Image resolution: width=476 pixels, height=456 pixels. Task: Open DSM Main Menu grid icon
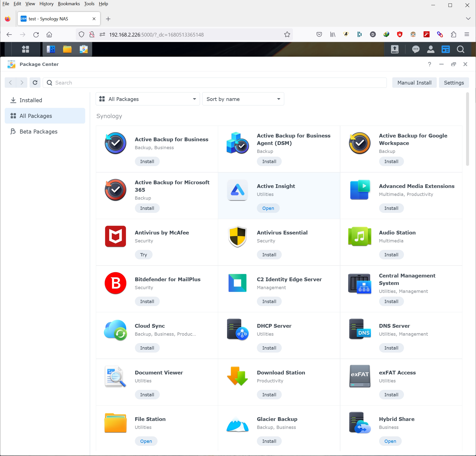[25, 49]
